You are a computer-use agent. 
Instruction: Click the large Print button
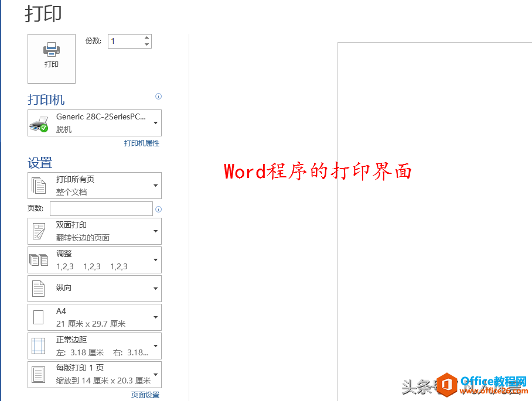pos(52,59)
